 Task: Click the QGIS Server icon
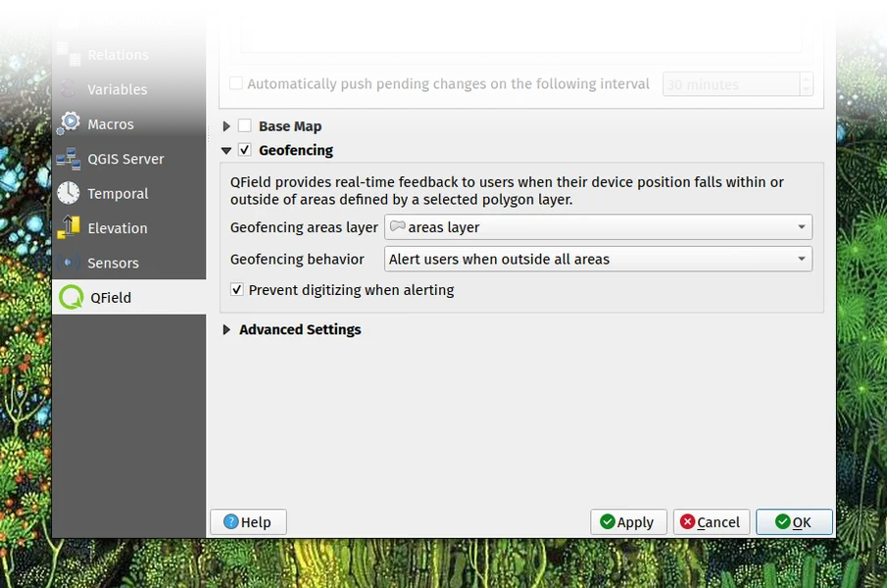pos(69,159)
